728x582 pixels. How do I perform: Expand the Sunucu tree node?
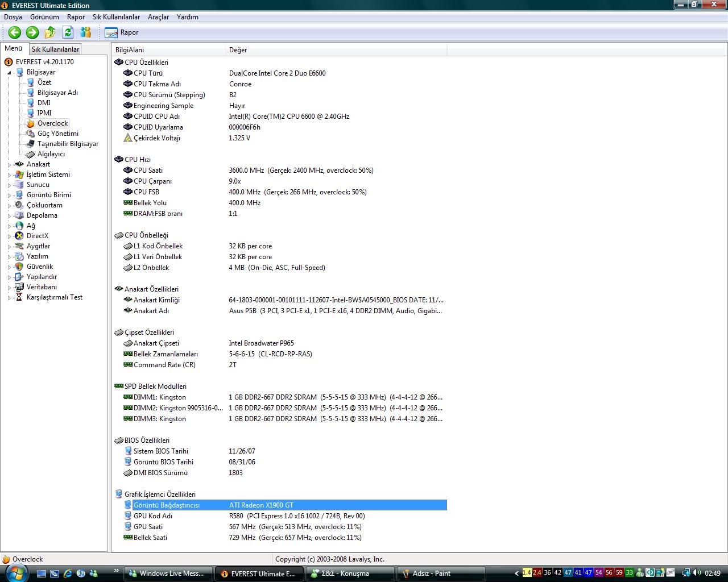[x=9, y=185]
